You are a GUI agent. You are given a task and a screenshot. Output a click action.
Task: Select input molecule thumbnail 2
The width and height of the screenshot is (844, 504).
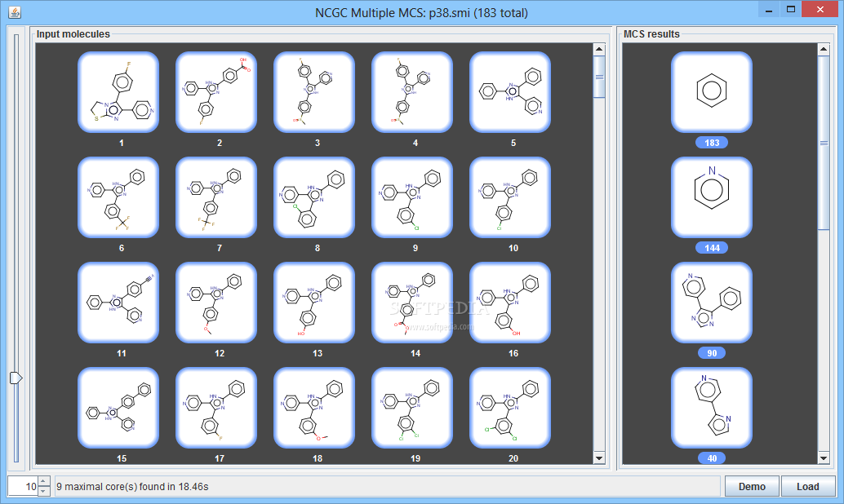click(216, 92)
